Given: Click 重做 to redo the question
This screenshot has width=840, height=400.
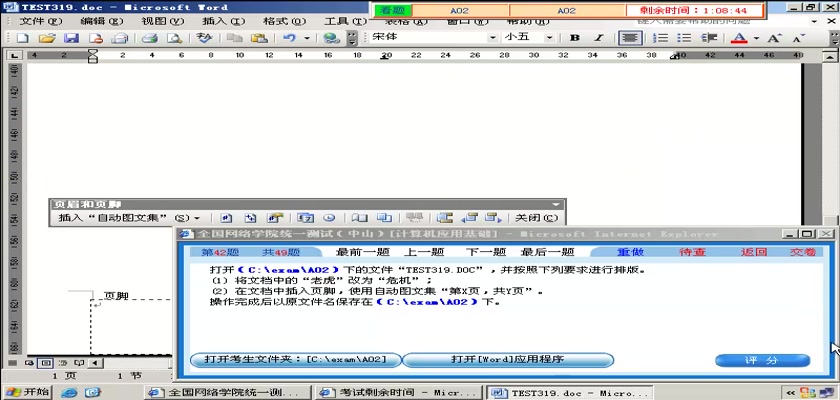Looking at the screenshot, I should point(630,252).
